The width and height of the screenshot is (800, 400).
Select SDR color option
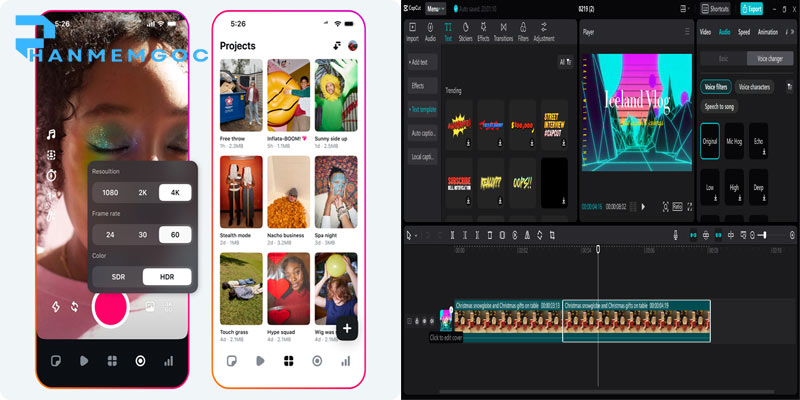pos(118,277)
